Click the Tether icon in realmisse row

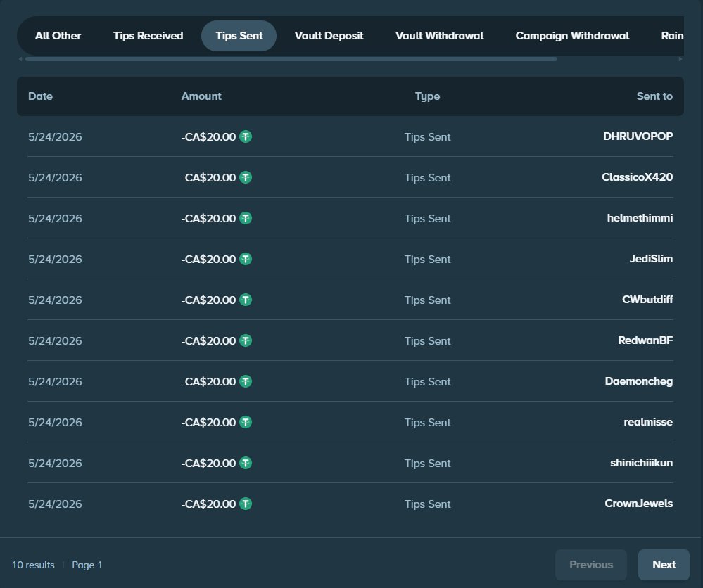pos(246,422)
